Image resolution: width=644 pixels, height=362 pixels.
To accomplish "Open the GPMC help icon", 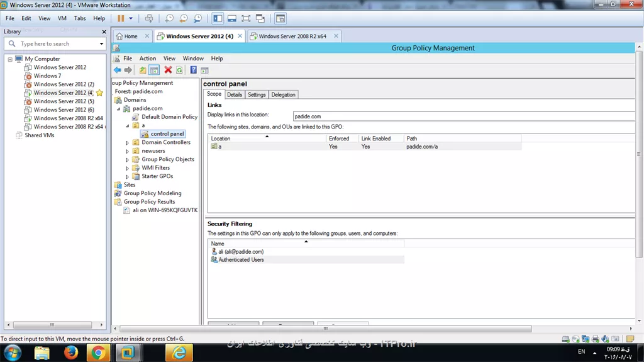I will click(x=194, y=70).
